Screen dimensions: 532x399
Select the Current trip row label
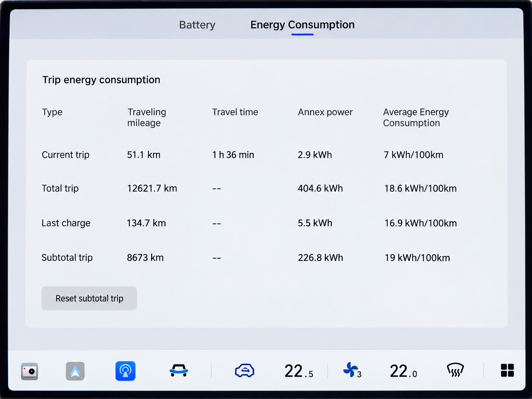click(66, 155)
